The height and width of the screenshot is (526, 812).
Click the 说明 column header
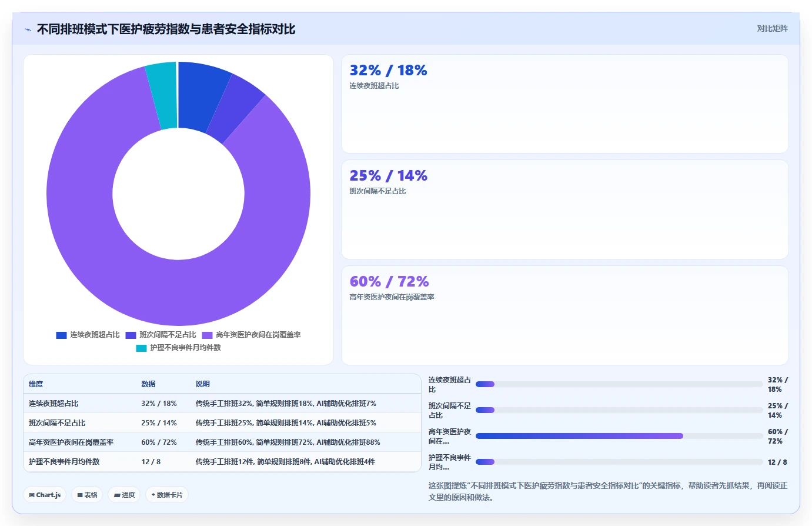(x=203, y=384)
